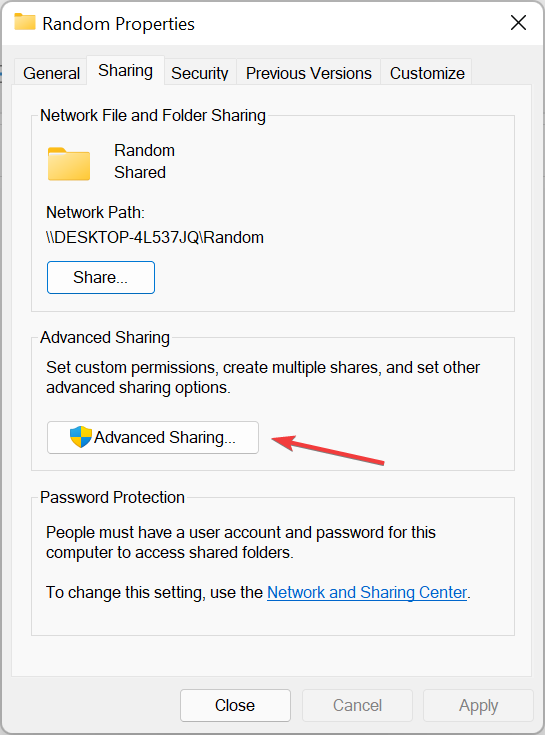The width and height of the screenshot is (545, 735).
Task: Click the Close button at the bottom
Action: point(235,705)
